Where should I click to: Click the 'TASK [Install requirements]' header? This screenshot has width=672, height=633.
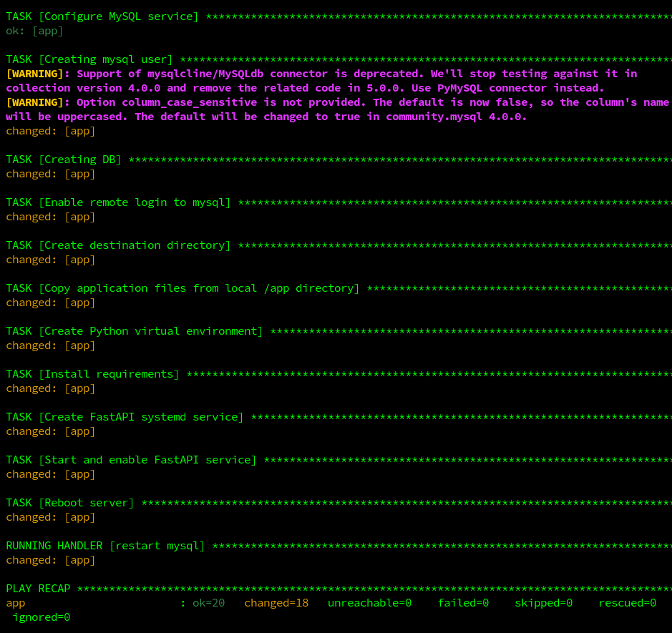point(92,374)
